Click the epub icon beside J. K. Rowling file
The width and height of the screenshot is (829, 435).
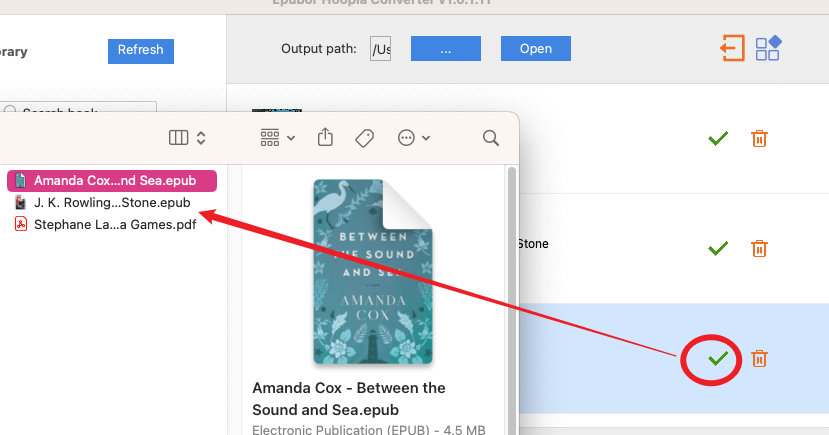pyautogui.click(x=21, y=202)
